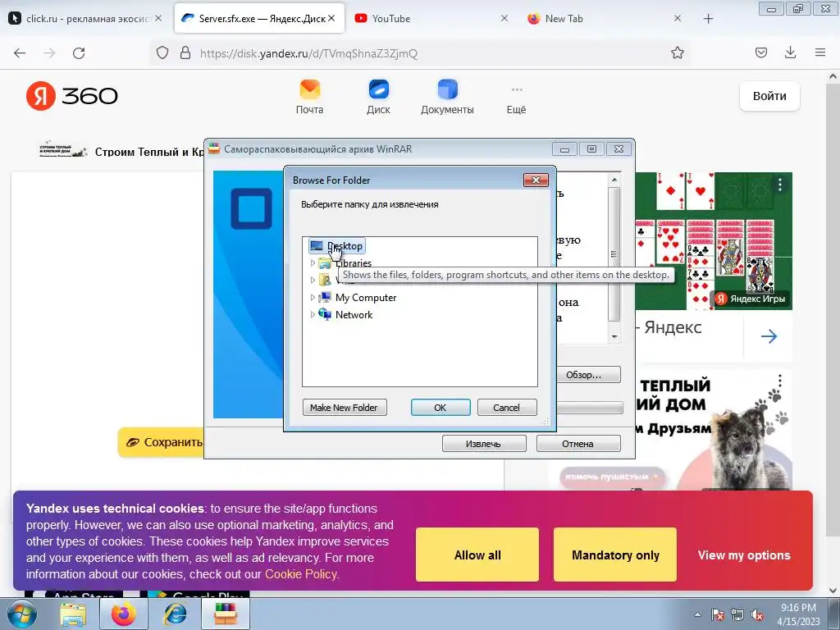This screenshot has height=630, width=840.
Task: Save page to Pocket icon
Action: pyautogui.click(x=761, y=52)
